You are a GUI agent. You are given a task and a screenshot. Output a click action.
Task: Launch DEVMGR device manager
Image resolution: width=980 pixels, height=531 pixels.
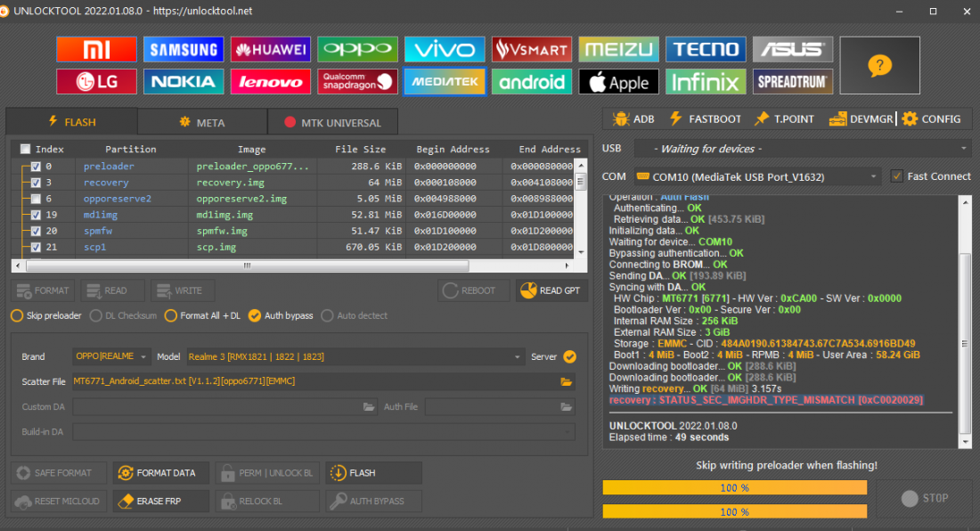862,119
